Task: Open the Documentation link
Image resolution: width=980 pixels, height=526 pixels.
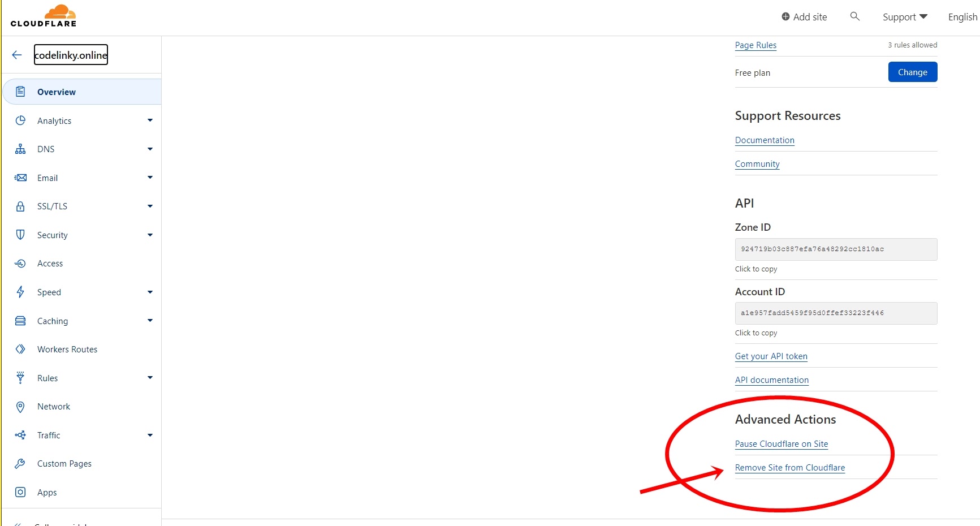Action: click(x=765, y=140)
